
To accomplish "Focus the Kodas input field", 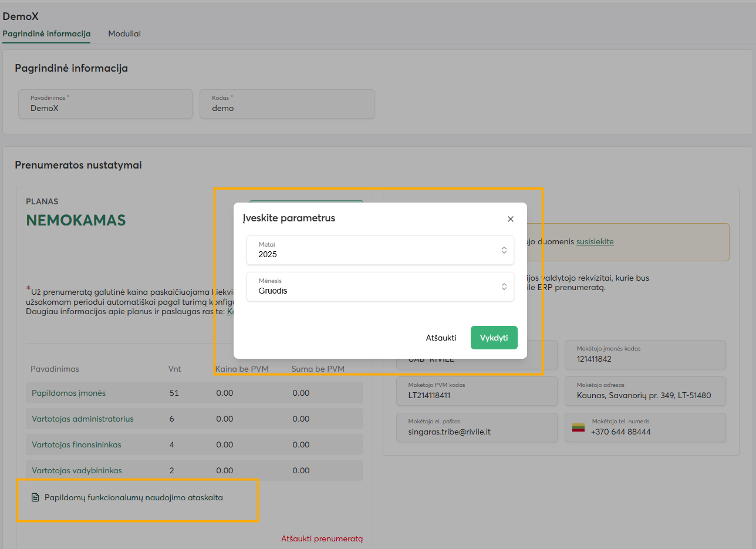I will 286,105.
